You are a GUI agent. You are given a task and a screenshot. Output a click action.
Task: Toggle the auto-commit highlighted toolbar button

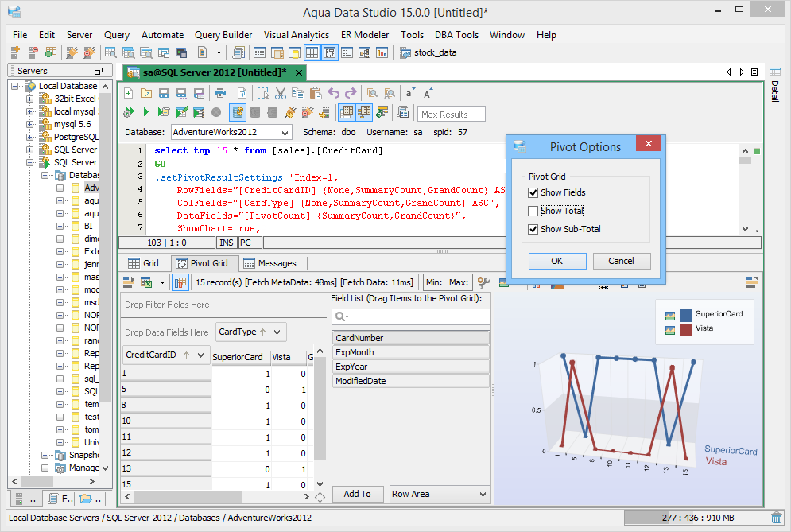[238, 112]
